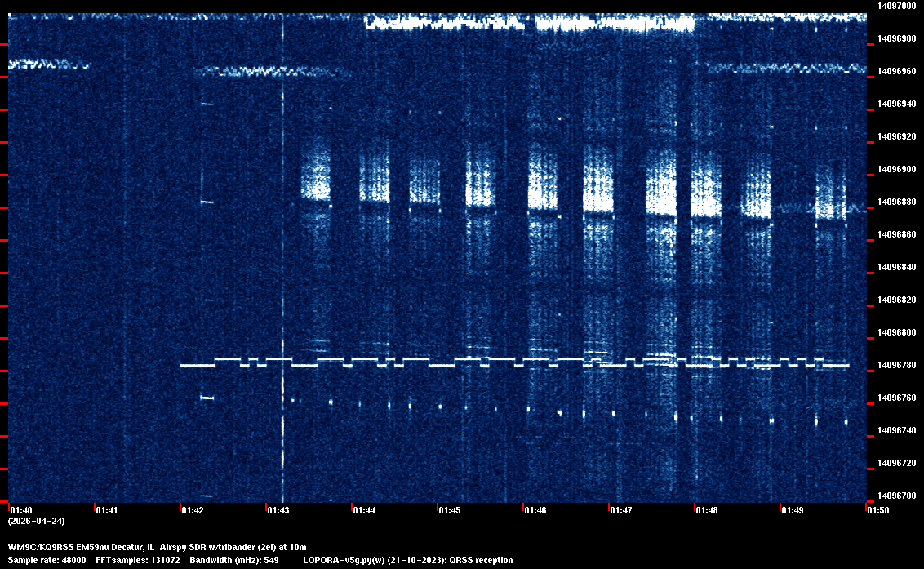Click the 14096740 frequency label
This screenshot has height=569, width=924.
pos(897,430)
